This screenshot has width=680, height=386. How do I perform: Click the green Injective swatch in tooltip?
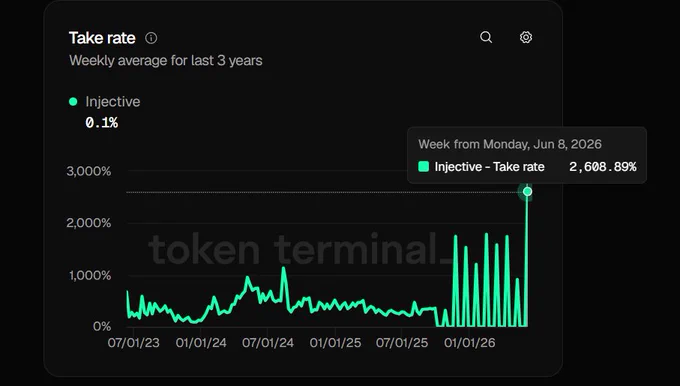(x=423, y=167)
